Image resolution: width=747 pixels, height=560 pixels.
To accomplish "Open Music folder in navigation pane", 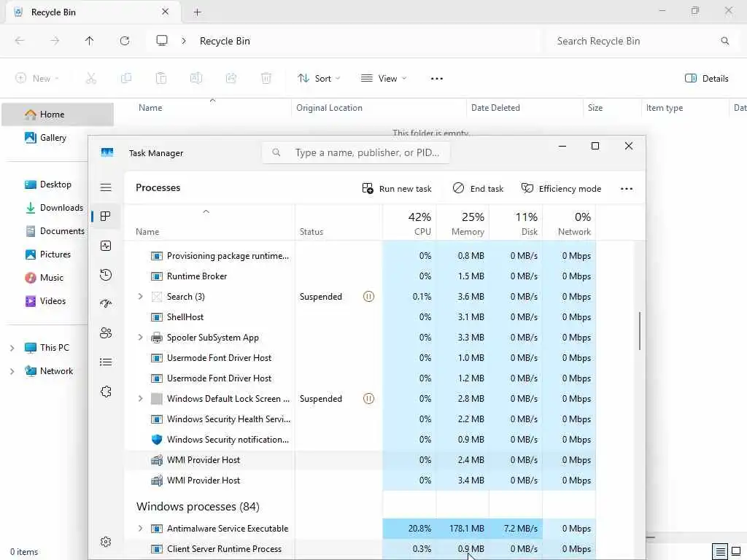I will (44, 278).
